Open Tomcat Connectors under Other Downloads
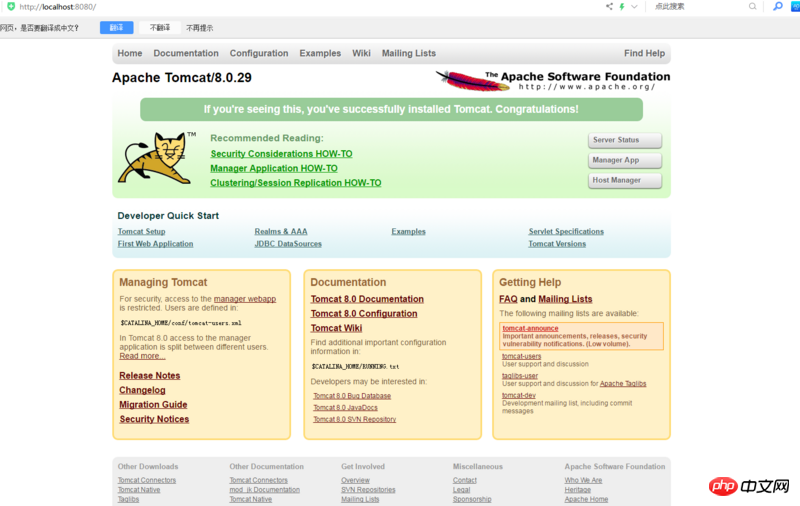 (x=147, y=480)
